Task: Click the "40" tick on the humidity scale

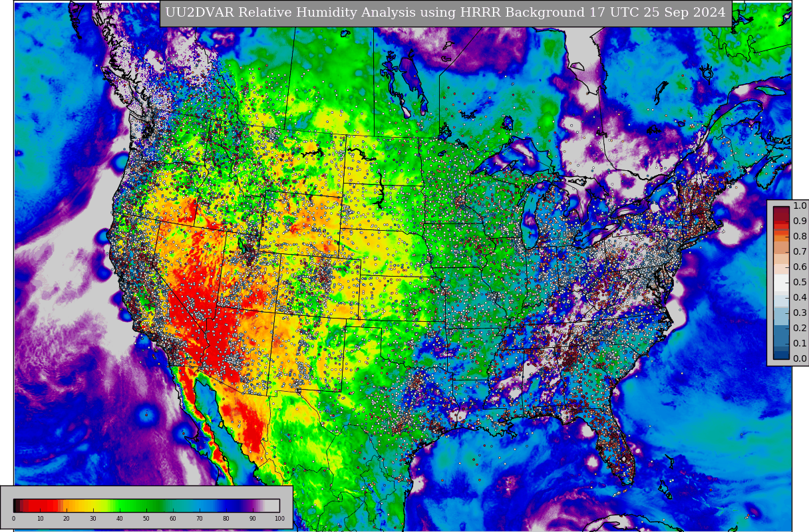Action: (120, 519)
